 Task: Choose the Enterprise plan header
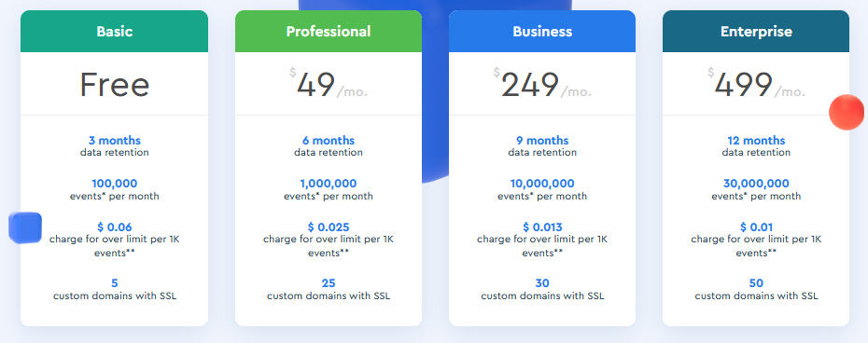756,32
